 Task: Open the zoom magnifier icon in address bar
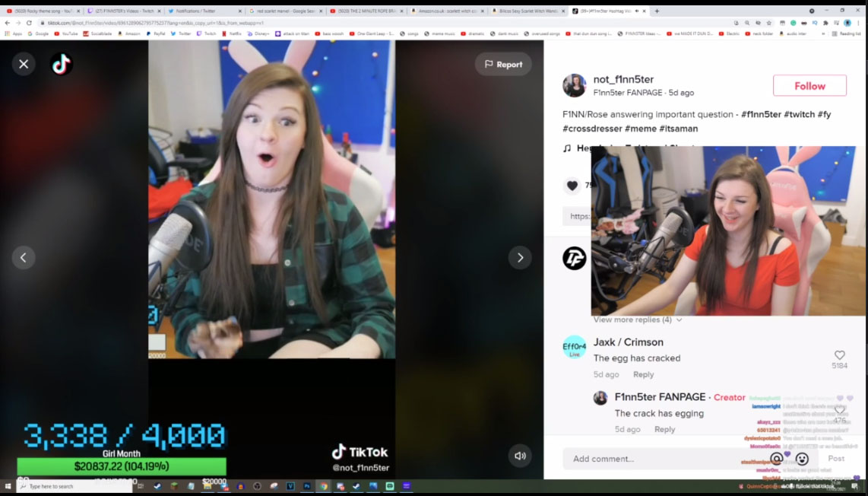click(746, 24)
